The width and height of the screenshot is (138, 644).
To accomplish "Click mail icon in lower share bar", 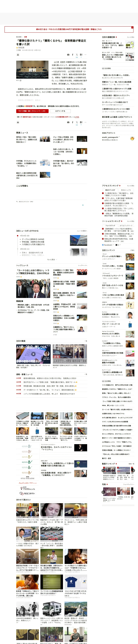I will coord(68,122).
